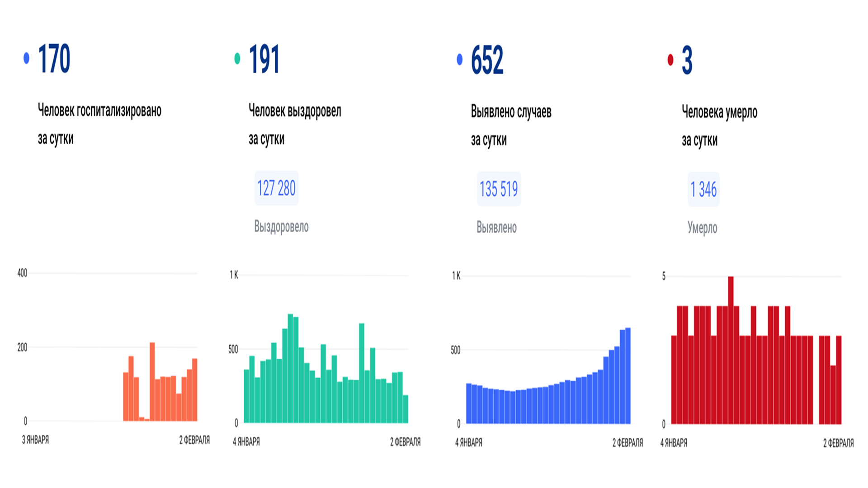Click the blue dot beside 170
The width and height of the screenshot is (868, 488).
[x=26, y=58]
